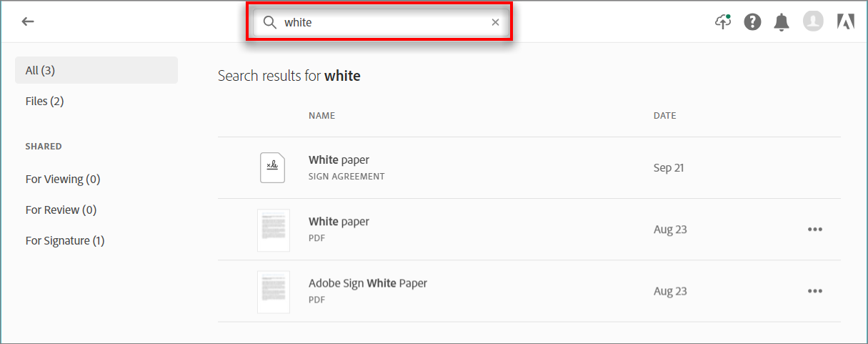Show For Viewing (0) shared items
This screenshot has height=344, width=868.
(63, 179)
